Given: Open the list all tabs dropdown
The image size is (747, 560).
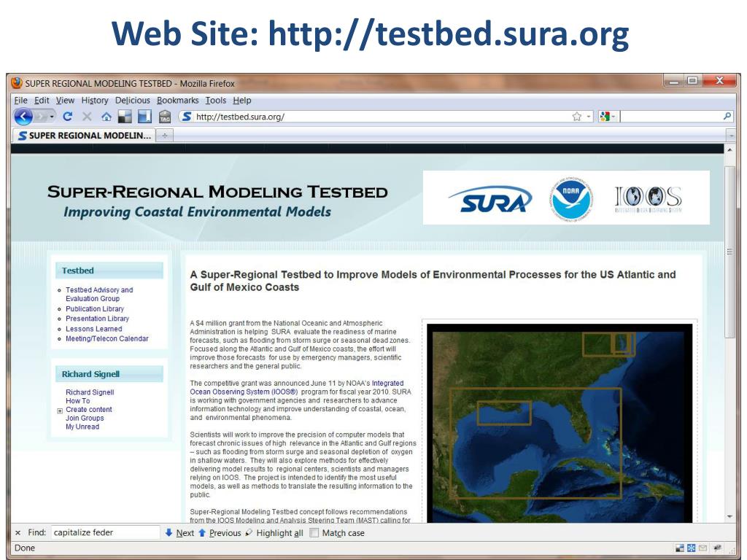Looking at the screenshot, I should tap(731, 136).
